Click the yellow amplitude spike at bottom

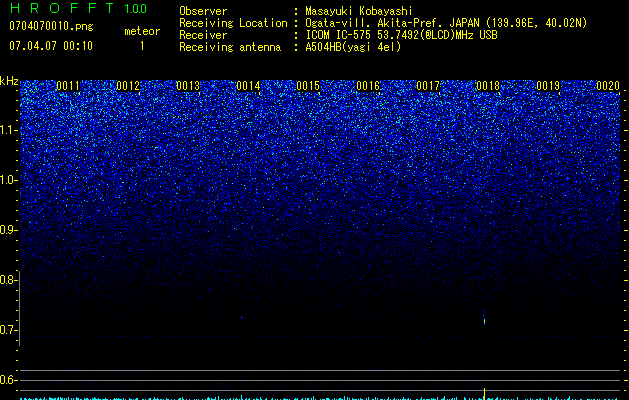[x=485, y=394]
